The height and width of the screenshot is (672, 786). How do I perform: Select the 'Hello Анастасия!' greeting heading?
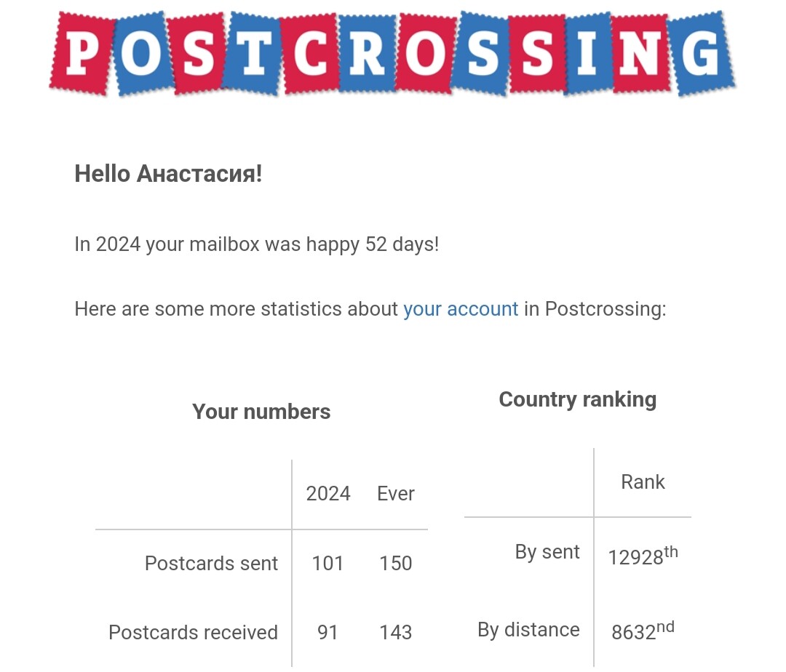pos(168,174)
